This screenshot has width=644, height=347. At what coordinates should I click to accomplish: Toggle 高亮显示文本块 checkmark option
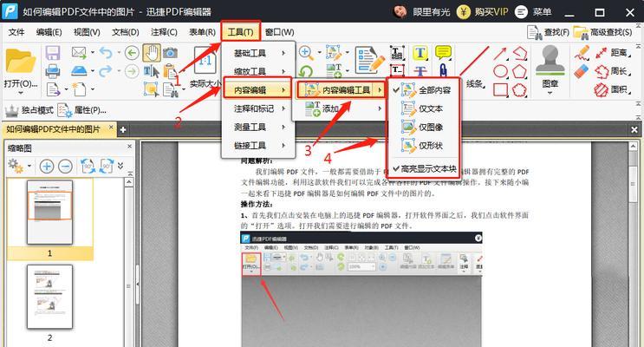(424, 169)
